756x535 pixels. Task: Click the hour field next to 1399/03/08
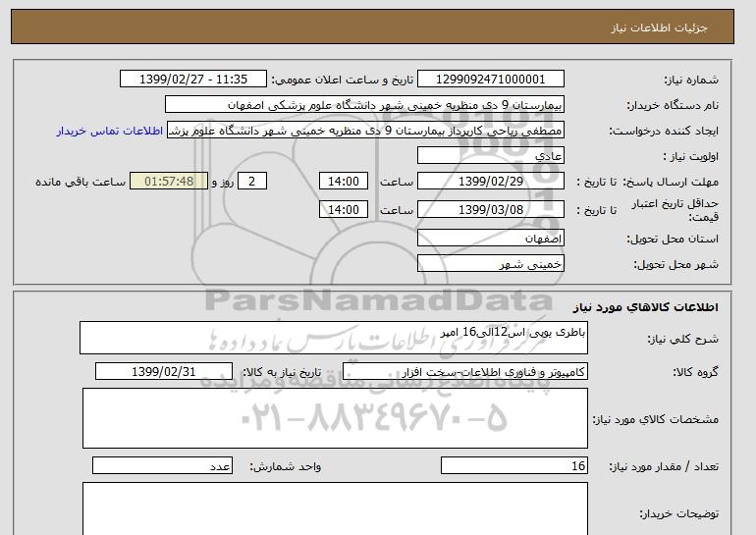[344, 210]
